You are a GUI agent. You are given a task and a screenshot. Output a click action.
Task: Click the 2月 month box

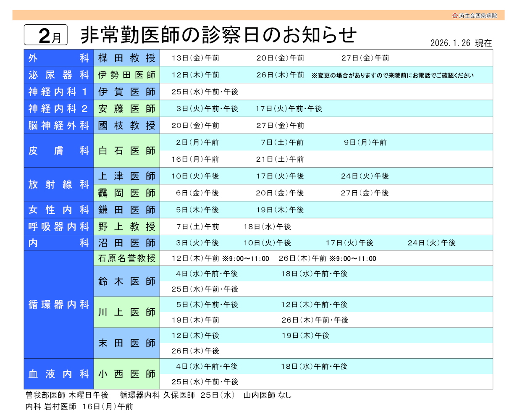tap(46, 35)
